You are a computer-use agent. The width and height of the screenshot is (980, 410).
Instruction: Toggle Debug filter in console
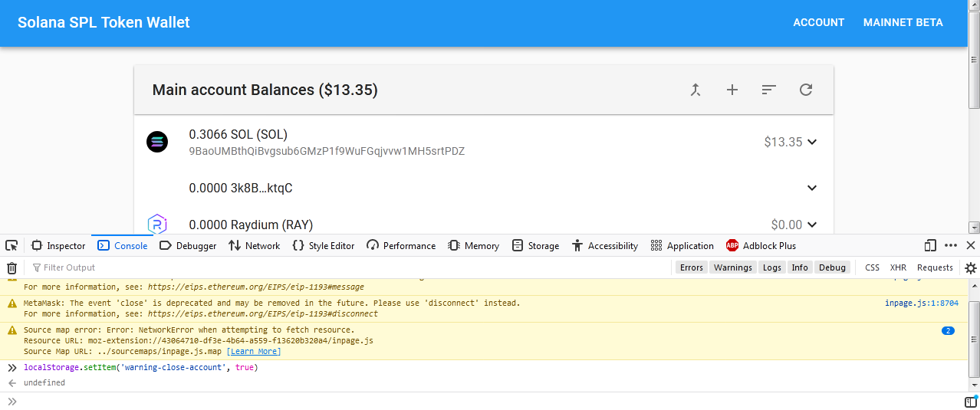point(832,267)
